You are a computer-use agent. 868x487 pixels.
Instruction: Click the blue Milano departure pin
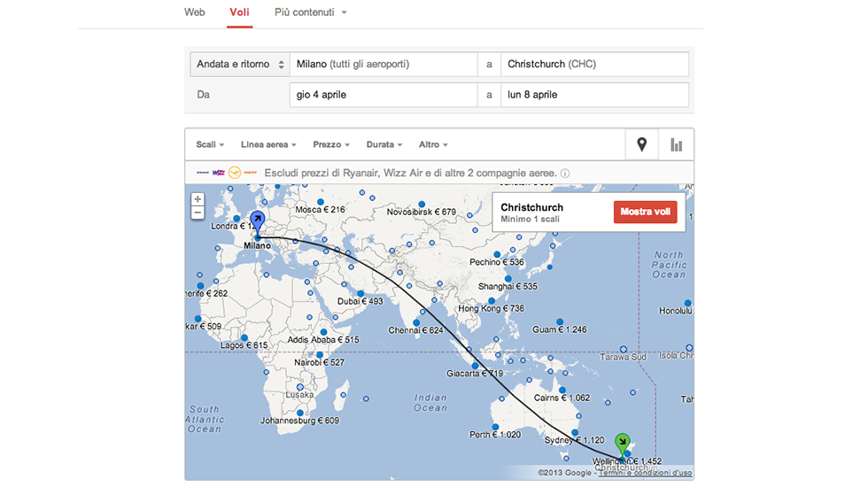pyautogui.click(x=258, y=220)
